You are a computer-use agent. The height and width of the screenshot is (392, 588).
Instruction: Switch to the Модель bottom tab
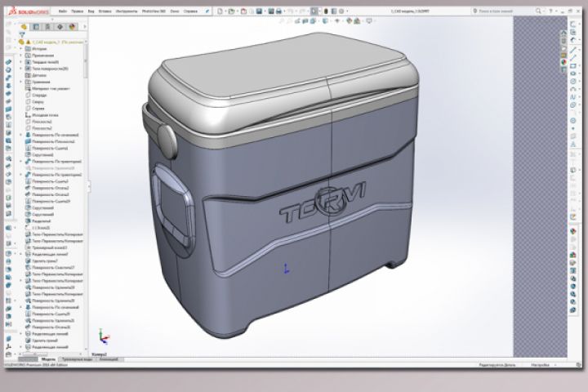tap(48, 359)
